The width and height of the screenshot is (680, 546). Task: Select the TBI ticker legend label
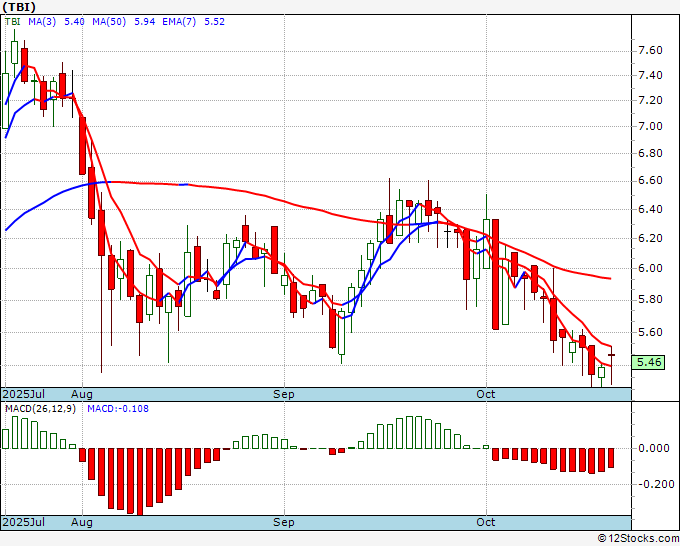[x=13, y=22]
